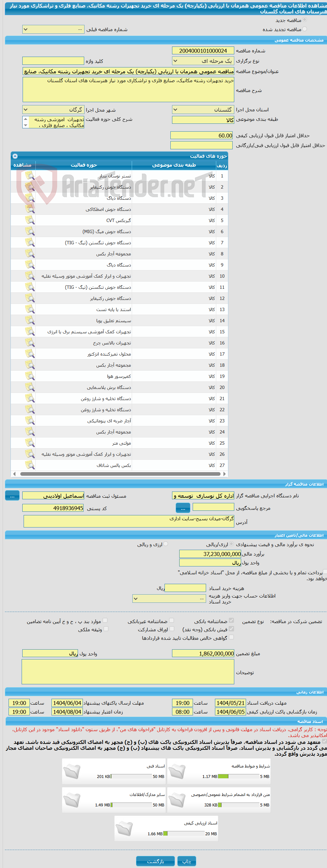This screenshot has height=868, width=327.
Task: View icon for row 21 دستگاه تخلیه و شارژ روغن
Action: click(x=30, y=398)
